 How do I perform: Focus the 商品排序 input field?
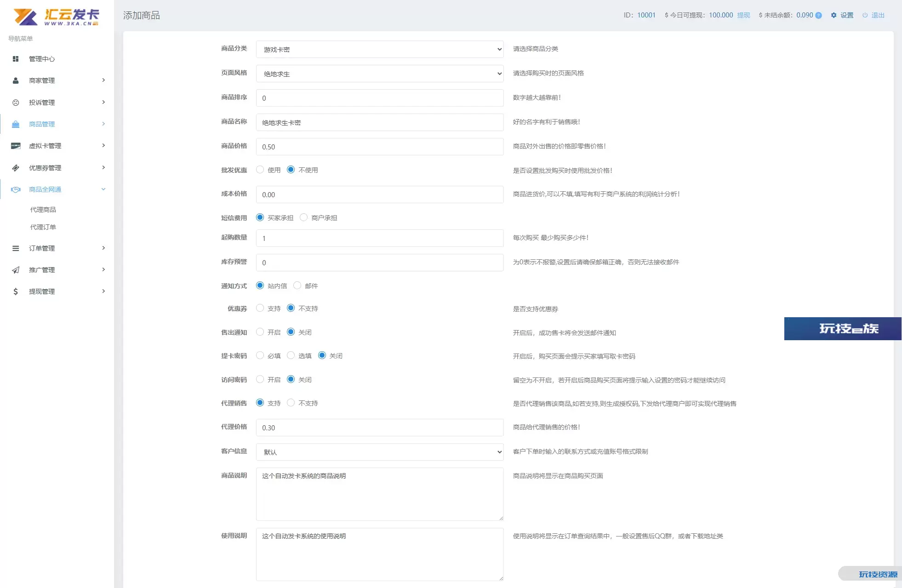point(380,98)
